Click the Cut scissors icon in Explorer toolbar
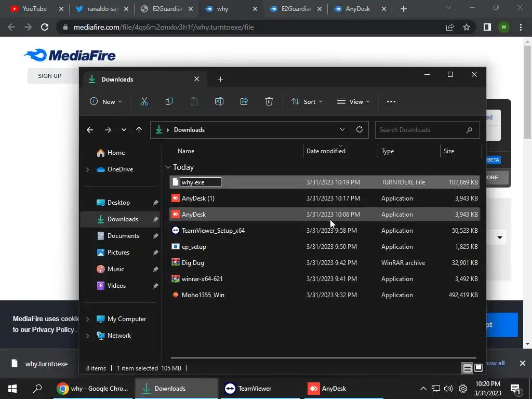The width and height of the screenshot is (532, 399). pyautogui.click(x=144, y=101)
